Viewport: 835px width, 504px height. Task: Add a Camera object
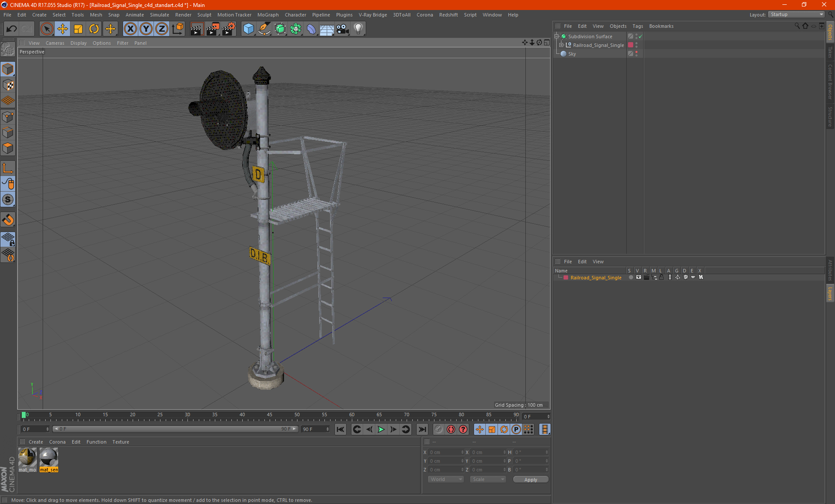point(343,29)
